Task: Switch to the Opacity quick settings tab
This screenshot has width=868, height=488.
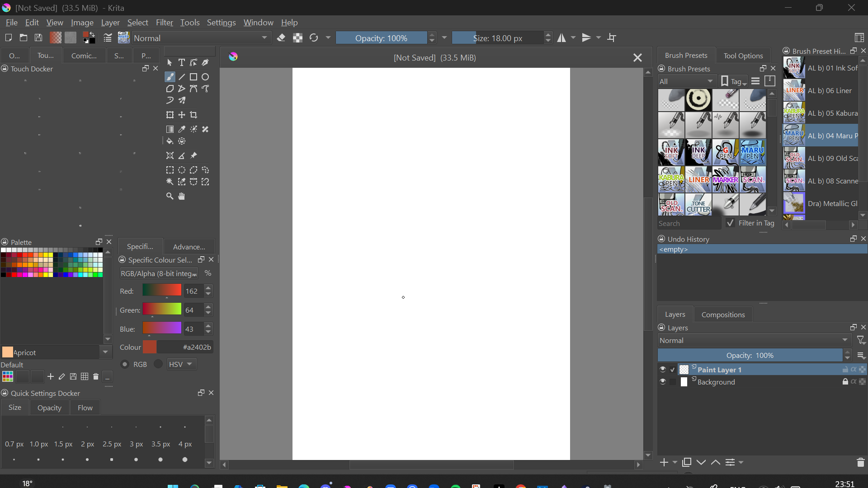Action: tap(49, 408)
